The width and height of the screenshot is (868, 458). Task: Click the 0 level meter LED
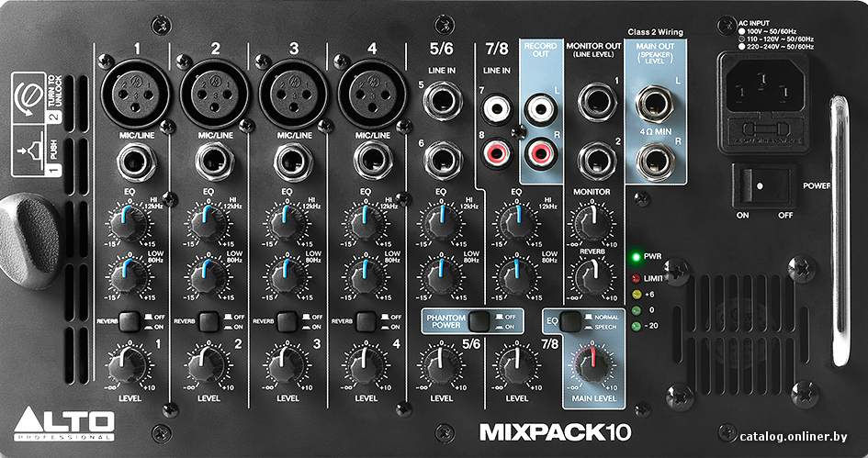click(636, 310)
